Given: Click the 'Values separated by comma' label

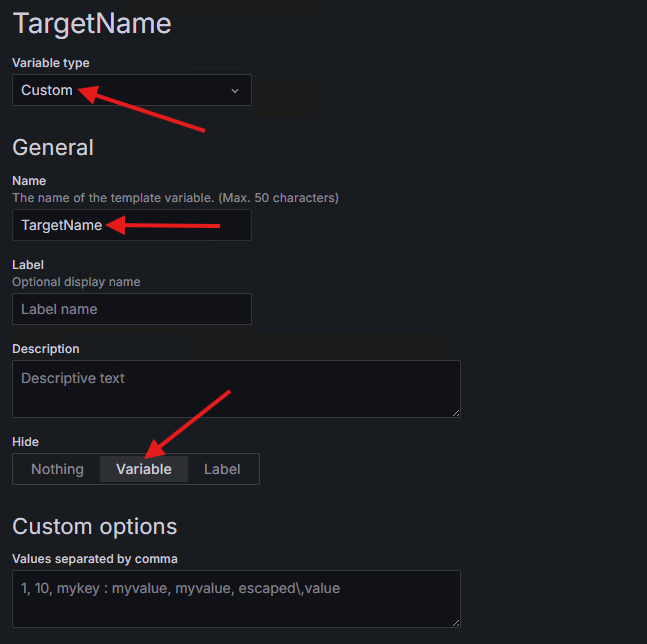Looking at the screenshot, I should click(95, 558).
